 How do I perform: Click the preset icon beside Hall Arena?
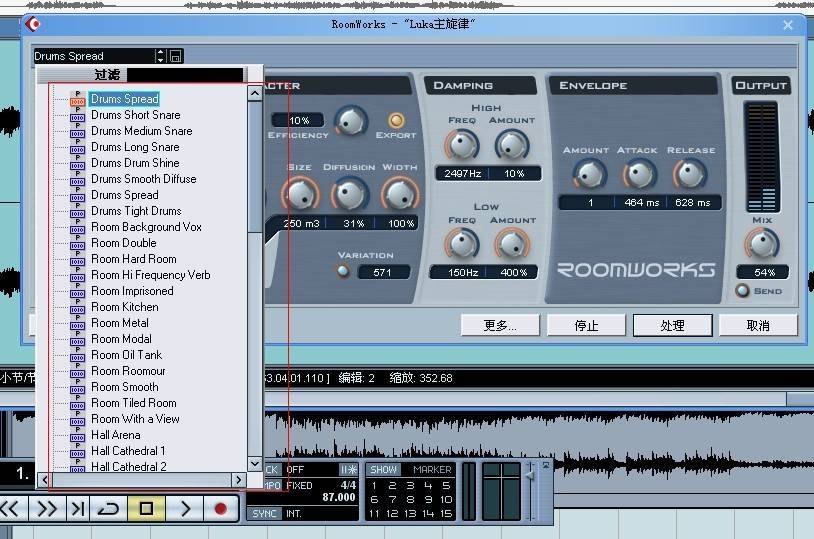point(77,436)
